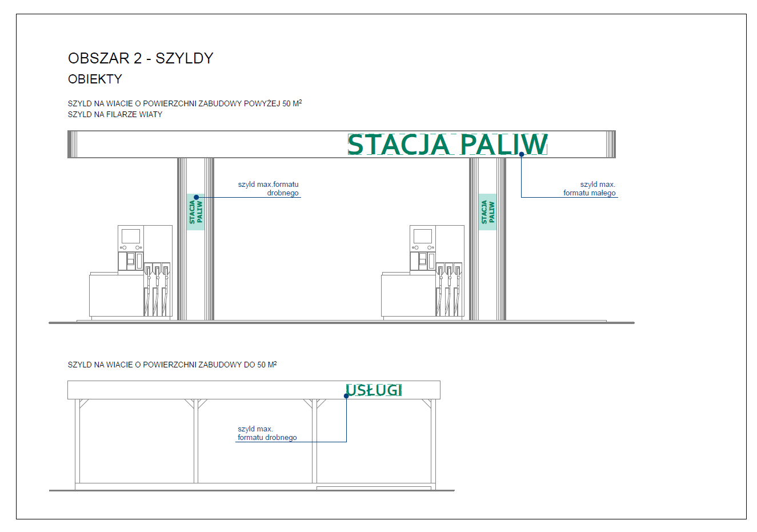Click the left dispenser base cabinet
This screenshot has height=532, width=757.
pyautogui.click(x=117, y=295)
